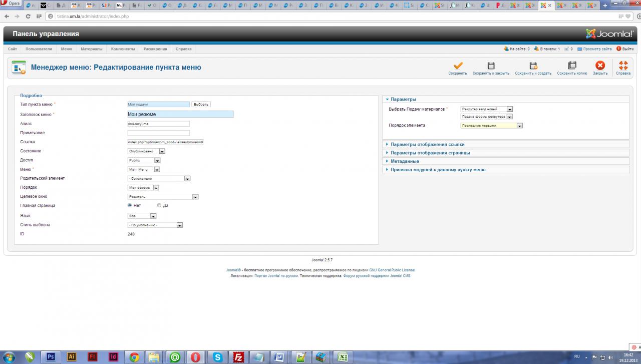The image size is (641, 364).
Task: Click the Заголовок меню input field
Action: [180, 114]
